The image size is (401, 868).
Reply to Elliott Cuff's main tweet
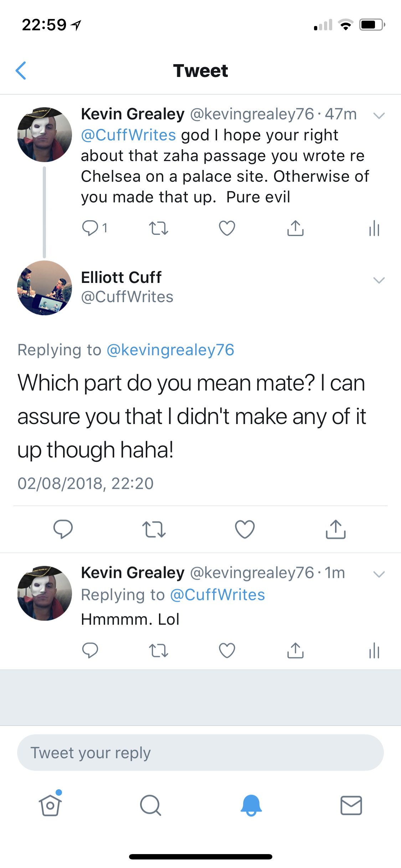point(63,529)
